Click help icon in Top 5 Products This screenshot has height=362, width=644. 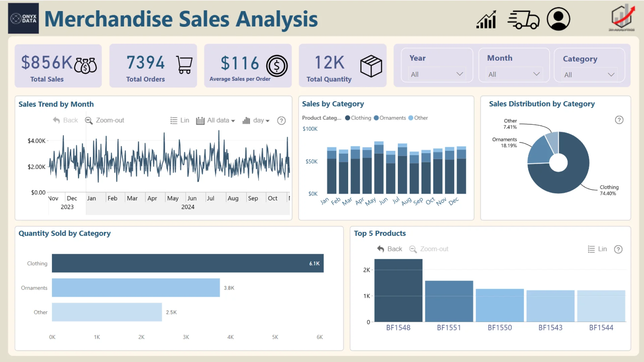(x=618, y=249)
